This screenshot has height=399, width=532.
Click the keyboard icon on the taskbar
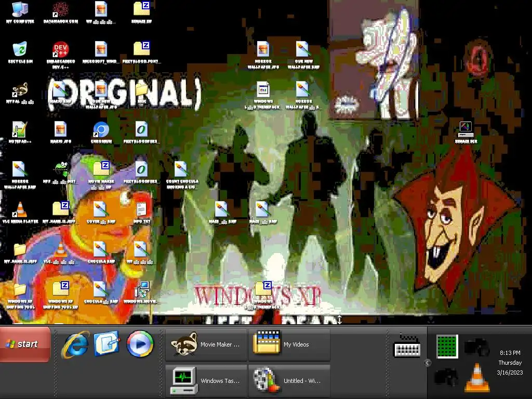point(407,347)
